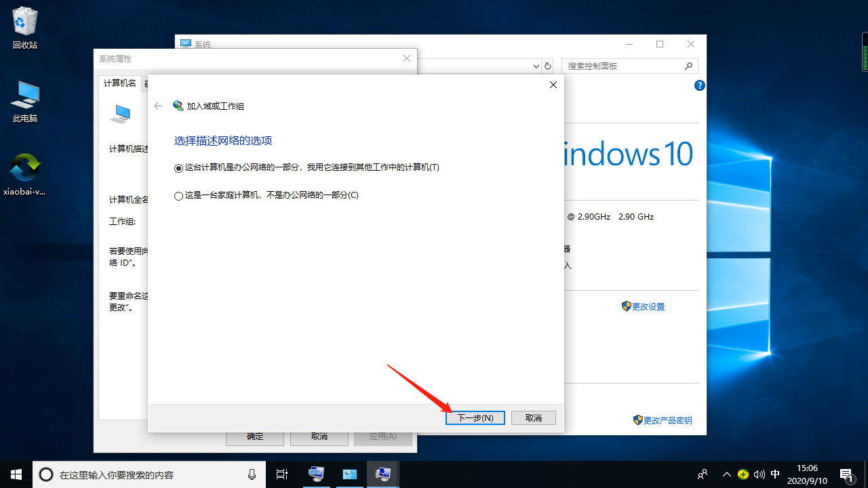The width and height of the screenshot is (868, 488).
Task: Select the 此电脑 desktop icon
Action: 25,102
